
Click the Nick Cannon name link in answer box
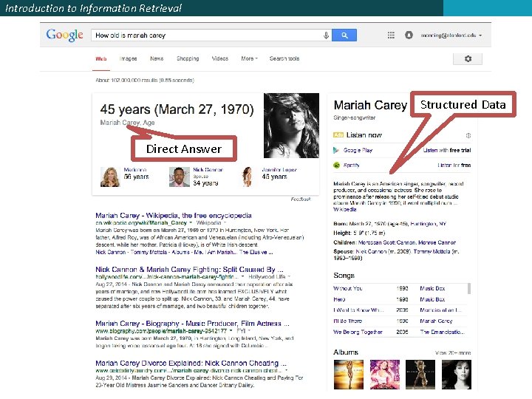(x=208, y=170)
